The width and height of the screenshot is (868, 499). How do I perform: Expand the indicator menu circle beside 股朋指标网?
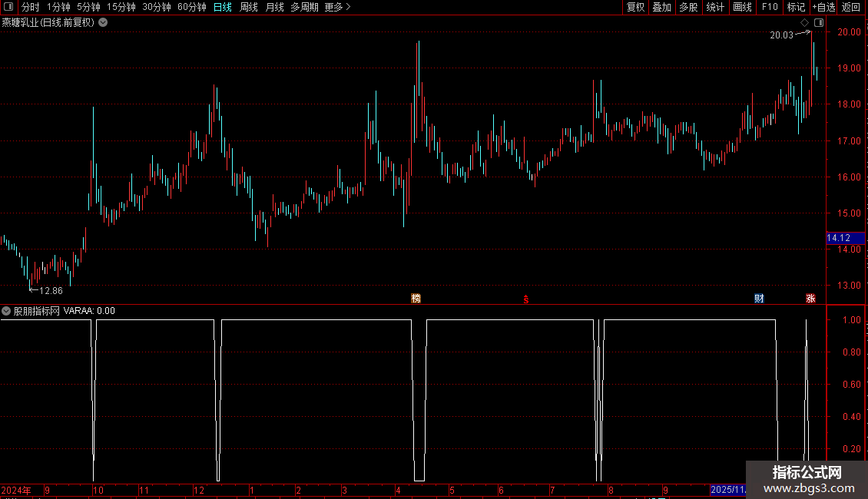pos(6,311)
